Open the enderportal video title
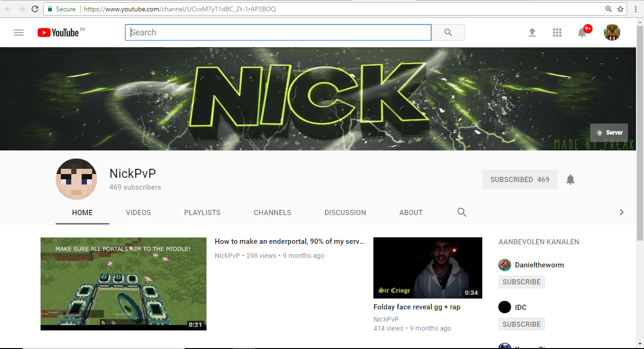This screenshot has width=644, height=349. point(289,241)
